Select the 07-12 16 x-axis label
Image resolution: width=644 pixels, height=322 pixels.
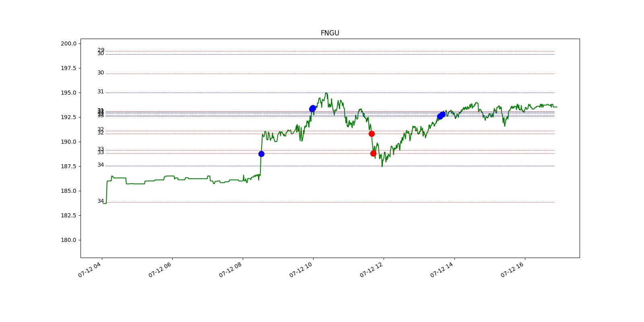click(x=513, y=269)
